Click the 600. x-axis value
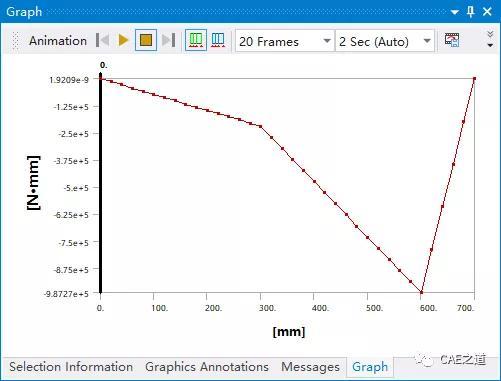 pyautogui.click(x=428, y=308)
